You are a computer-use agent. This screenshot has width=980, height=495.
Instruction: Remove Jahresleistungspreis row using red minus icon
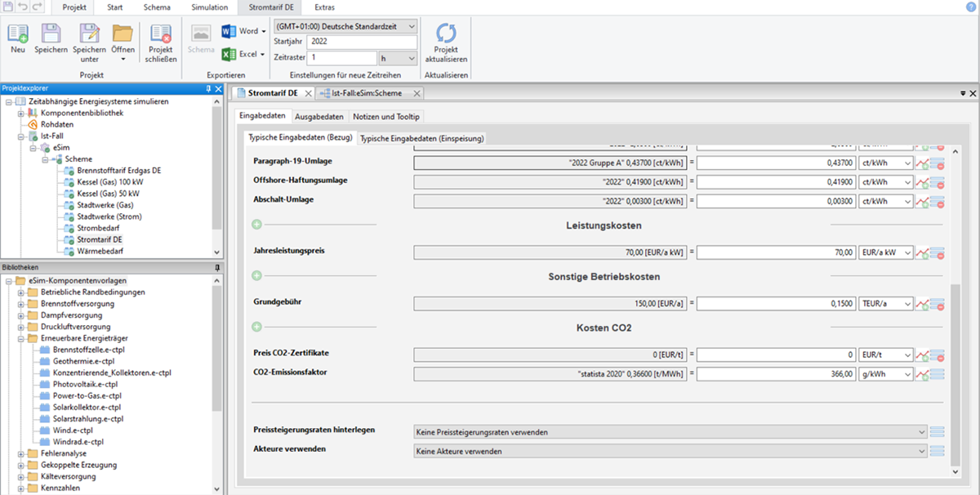point(937,253)
